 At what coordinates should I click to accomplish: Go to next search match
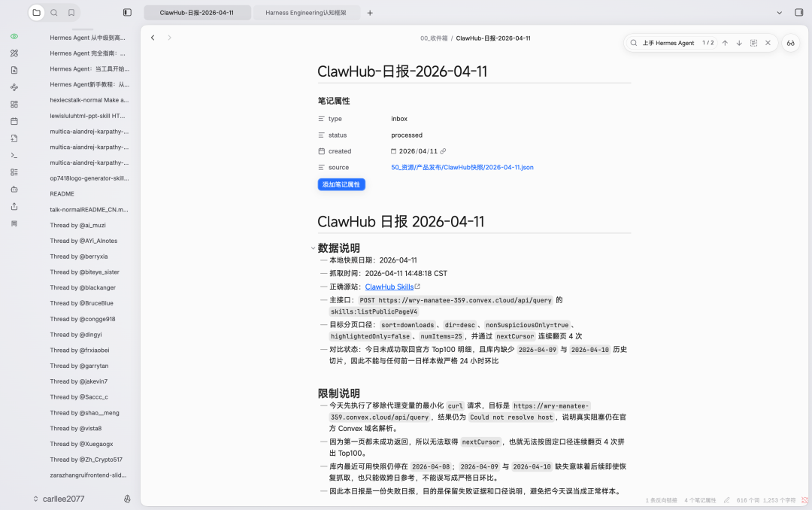[x=739, y=43]
